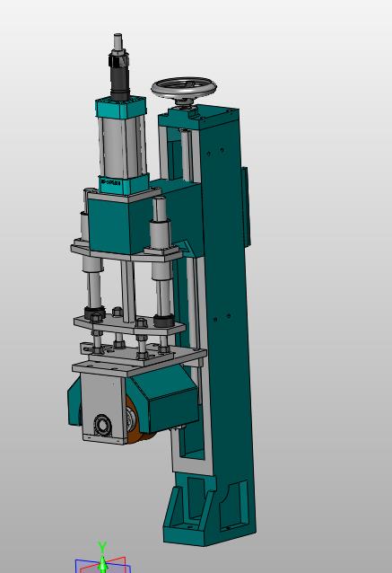
Task: Pick the black rod end above cylinder
Action: (x=119, y=76)
